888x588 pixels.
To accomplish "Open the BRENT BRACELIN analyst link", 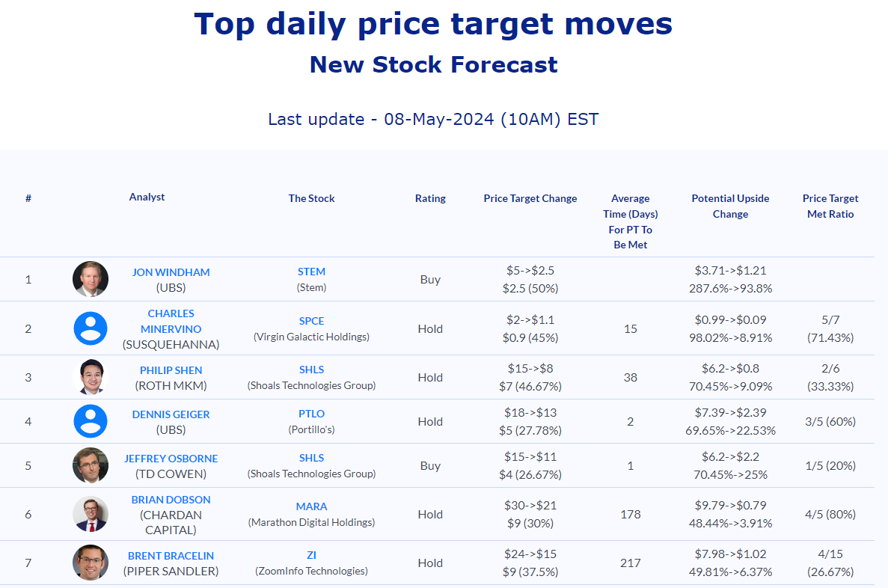I will 171,556.
